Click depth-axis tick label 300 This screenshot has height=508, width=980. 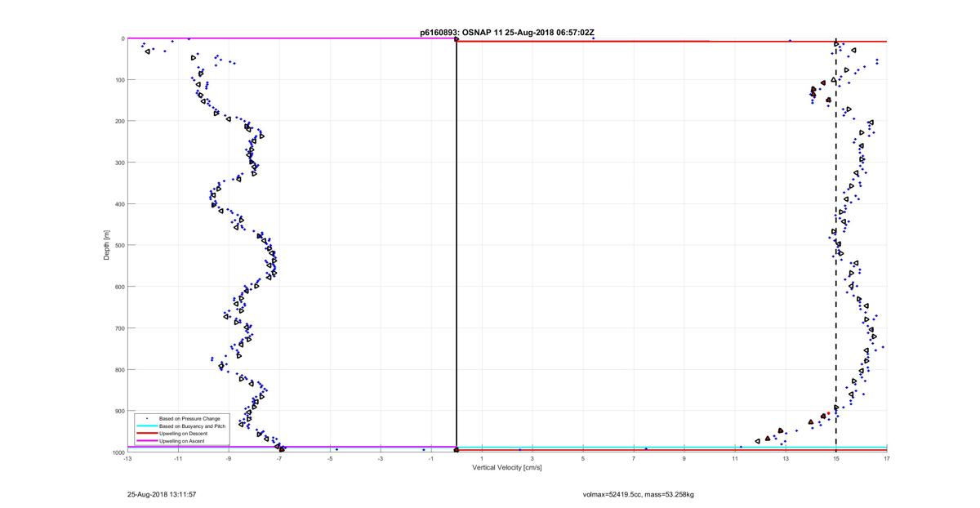(119, 163)
